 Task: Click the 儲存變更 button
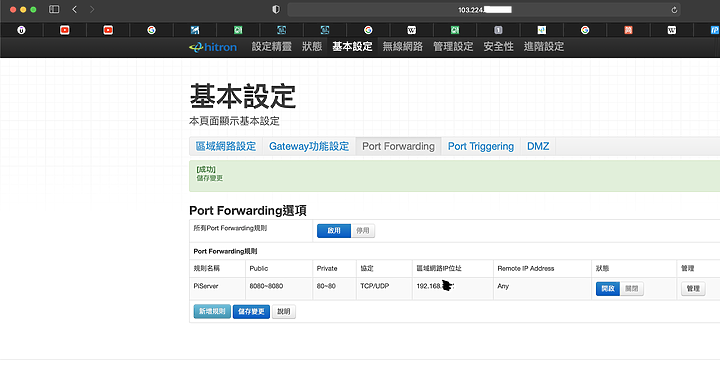[x=251, y=311]
